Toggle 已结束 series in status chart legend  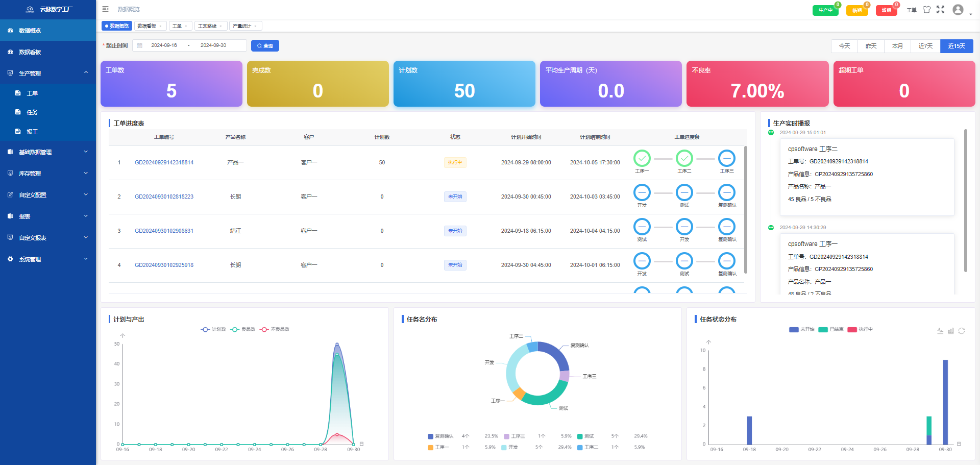point(831,329)
